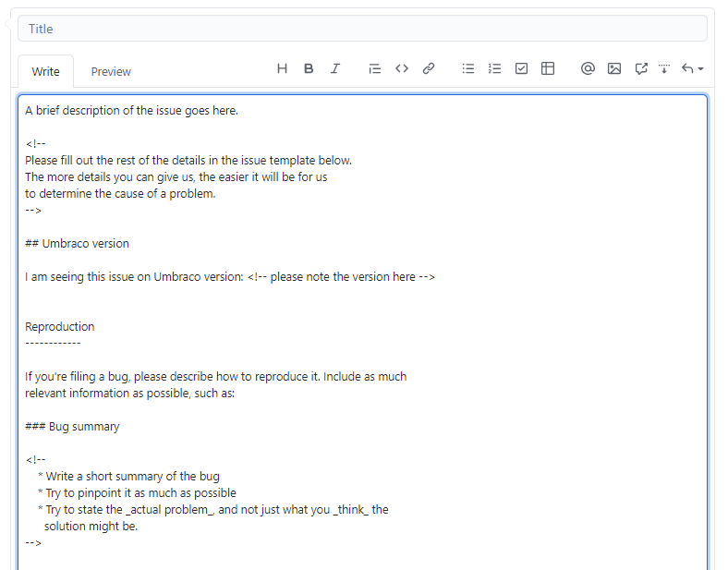The image size is (728, 570).
Task: Click the 'solution might be.' line
Action: (91, 527)
